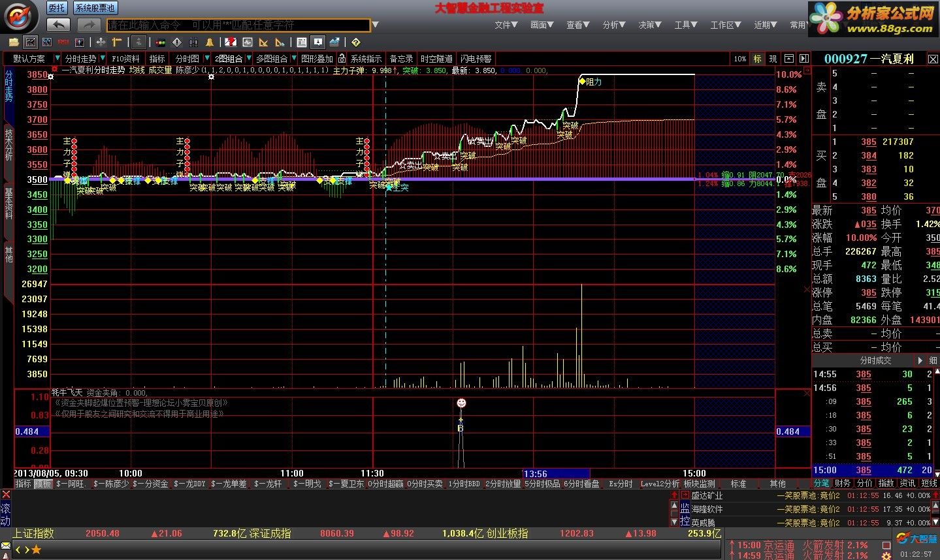Click the red question mark chart icon
The height and width of the screenshot is (560, 940).
[231, 42]
